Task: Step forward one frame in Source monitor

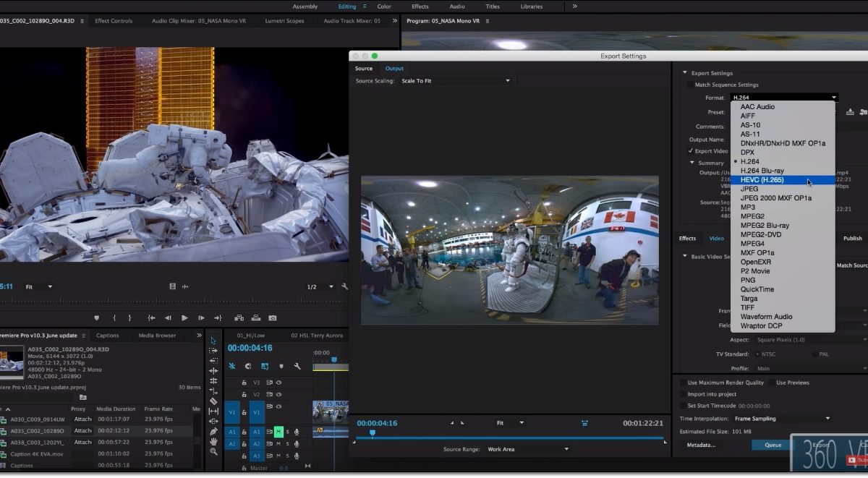Action: pyautogui.click(x=201, y=317)
